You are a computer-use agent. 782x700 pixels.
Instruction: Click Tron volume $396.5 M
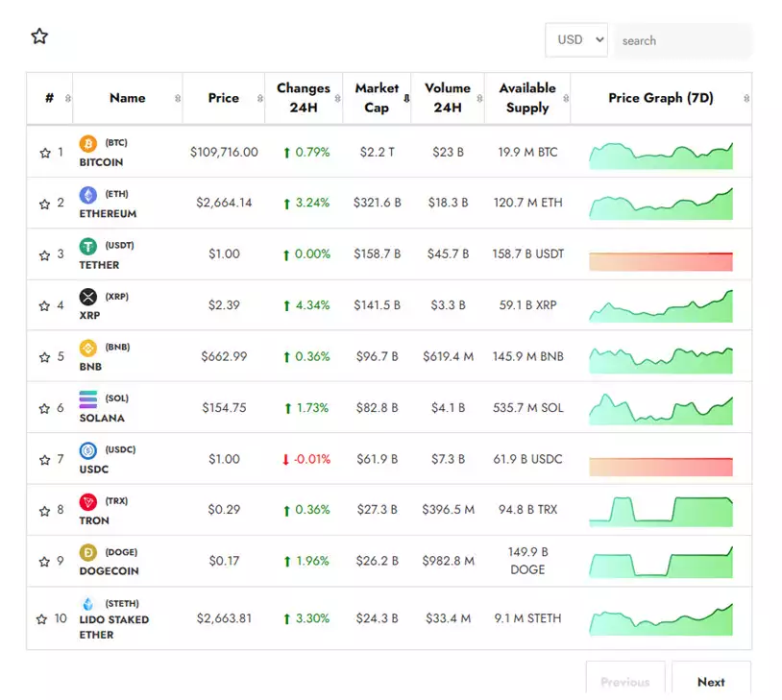pos(448,510)
